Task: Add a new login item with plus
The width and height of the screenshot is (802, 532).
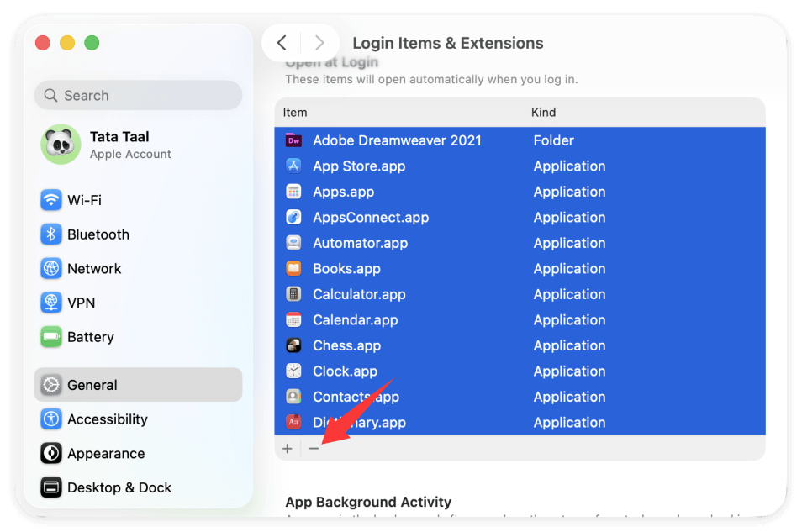Action: (288, 448)
